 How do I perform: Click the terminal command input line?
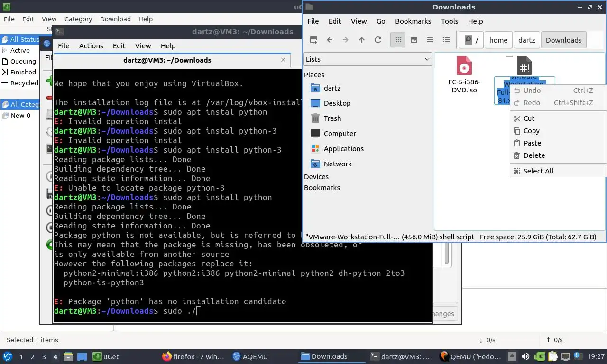[x=243, y=311]
